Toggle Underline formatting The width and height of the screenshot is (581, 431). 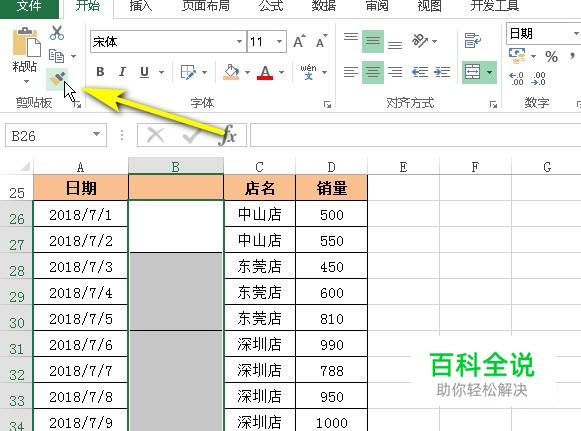click(145, 72)
